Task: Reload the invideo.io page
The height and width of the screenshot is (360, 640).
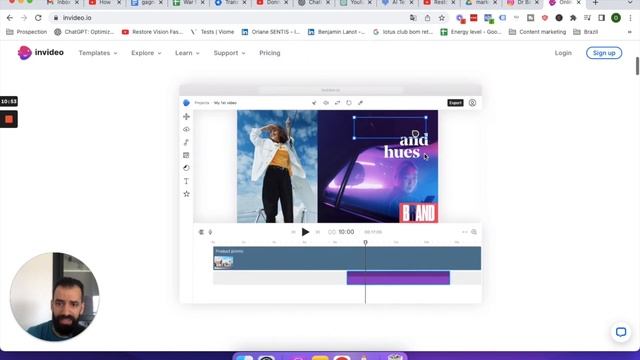Action: click(x=38, y=18)
